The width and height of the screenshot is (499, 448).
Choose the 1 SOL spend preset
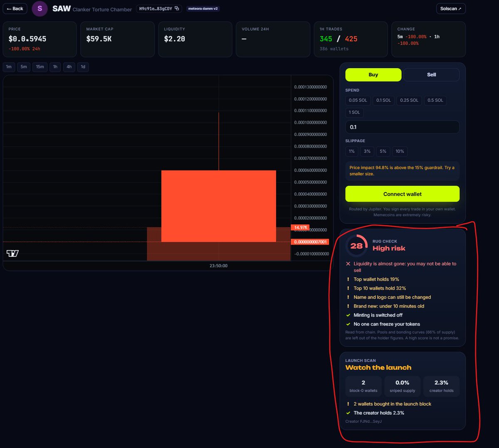point(355,112)
